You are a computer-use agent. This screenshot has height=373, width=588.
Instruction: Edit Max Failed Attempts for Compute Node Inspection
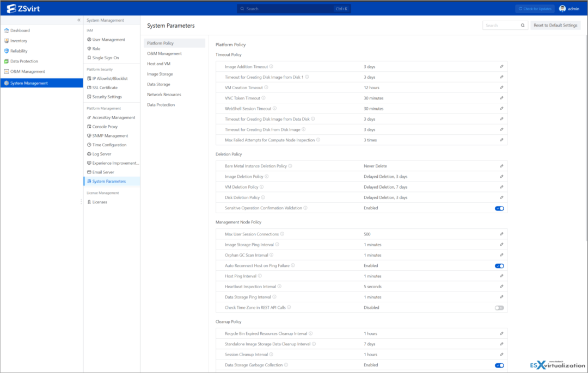coord(501,140)
